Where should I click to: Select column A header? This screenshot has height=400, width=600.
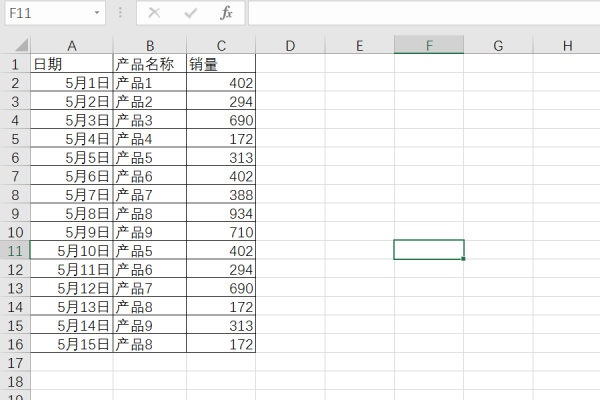click(72, 46)
